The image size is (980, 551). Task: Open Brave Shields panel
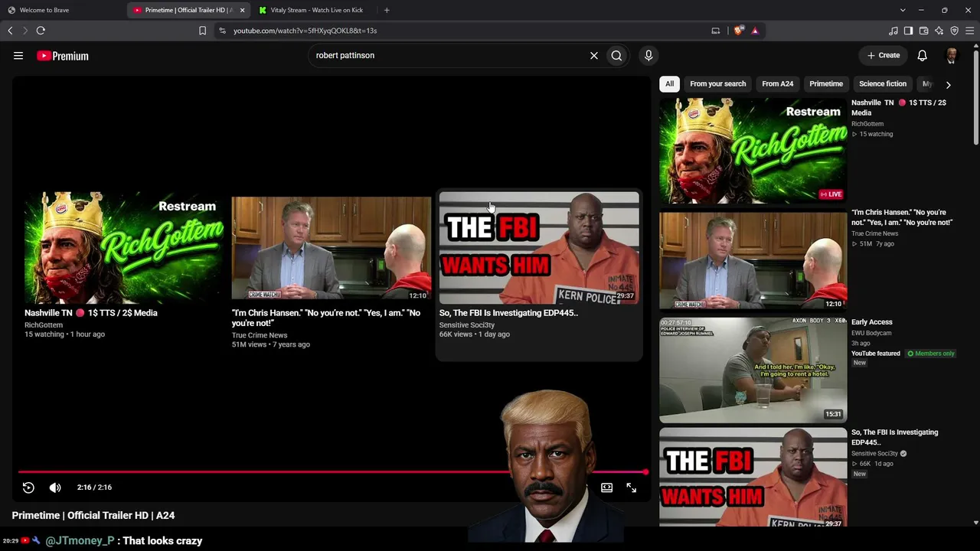pyautogui.click(x=738, y=31)
